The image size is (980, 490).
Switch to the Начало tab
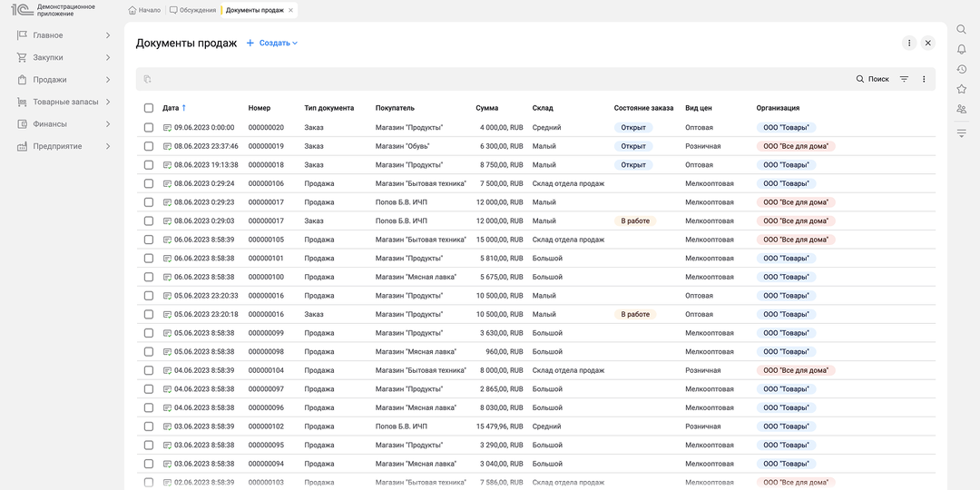[x=144, y=10]
